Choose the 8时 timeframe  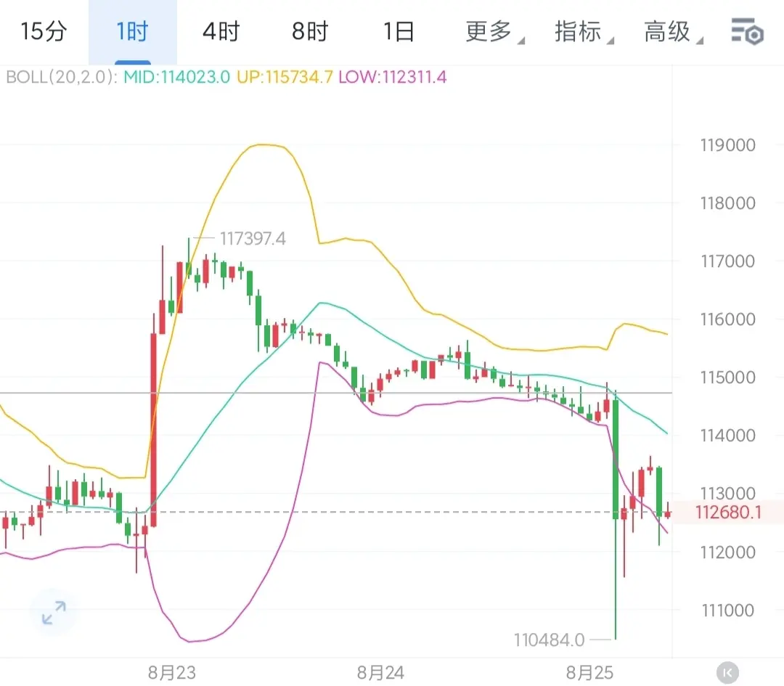310,31
